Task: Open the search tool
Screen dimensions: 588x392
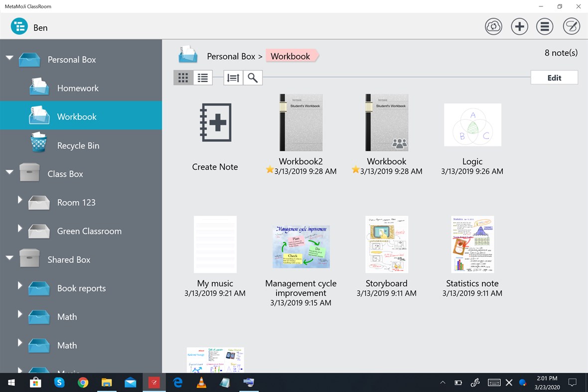Action: coord(253,78)
